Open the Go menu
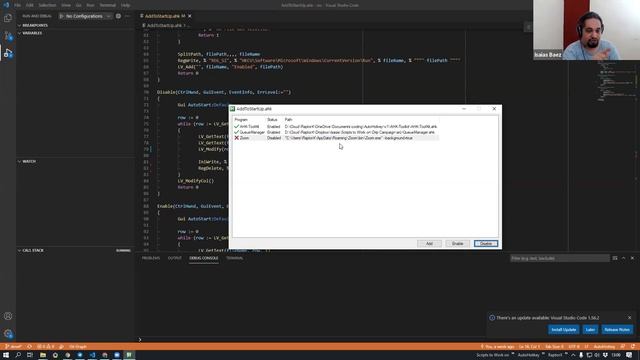The image size is (640, 360). click(x=78, y=5)
